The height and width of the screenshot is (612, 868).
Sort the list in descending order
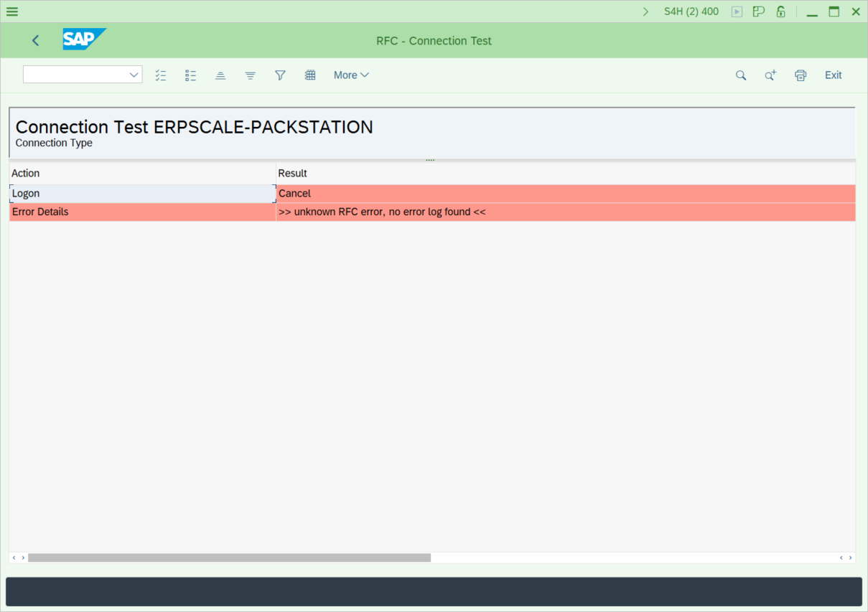250,75
